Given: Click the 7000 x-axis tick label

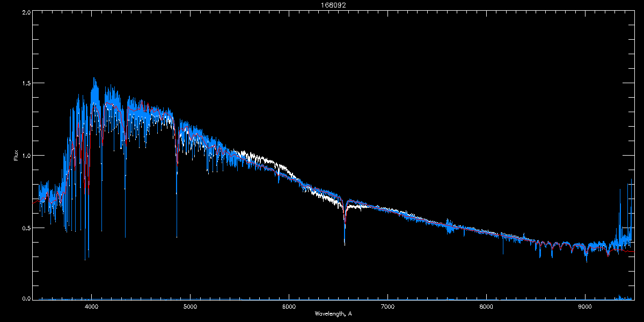Looking at the screenshot, I should click(x=387, y=306).
